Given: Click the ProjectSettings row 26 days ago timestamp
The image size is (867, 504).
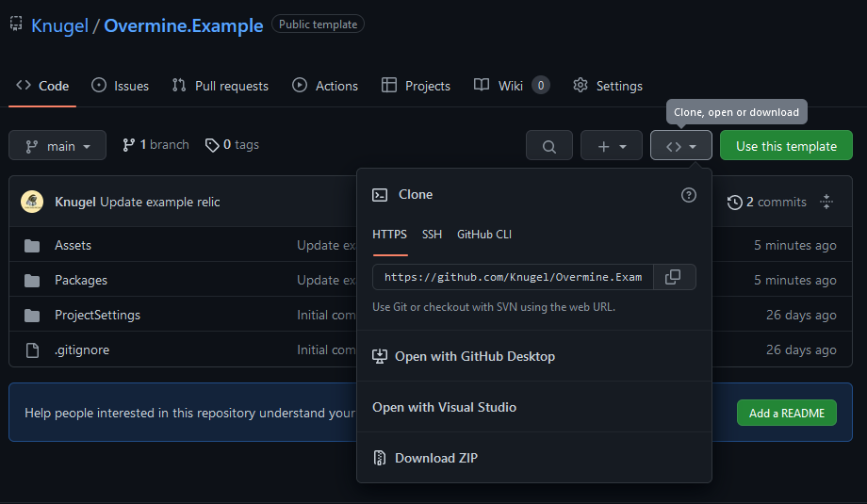Looking at the screenshot, I should coord(801,315).
